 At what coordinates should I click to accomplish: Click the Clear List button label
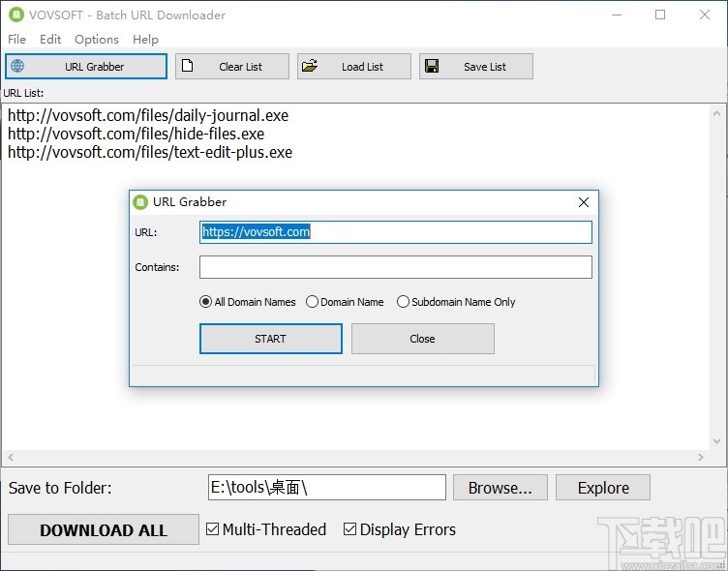click(240, 67)
